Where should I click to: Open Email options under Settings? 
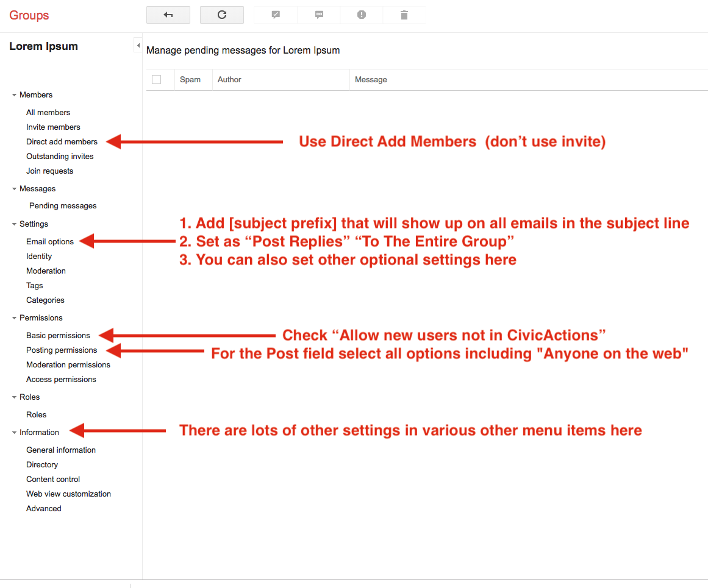50,242
